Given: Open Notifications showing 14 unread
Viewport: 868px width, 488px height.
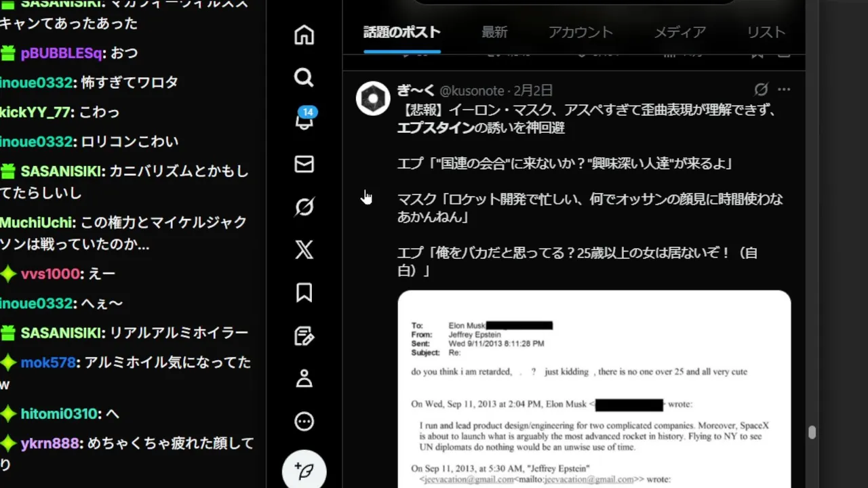Looking at the screenshot, I should pos(304,119).
